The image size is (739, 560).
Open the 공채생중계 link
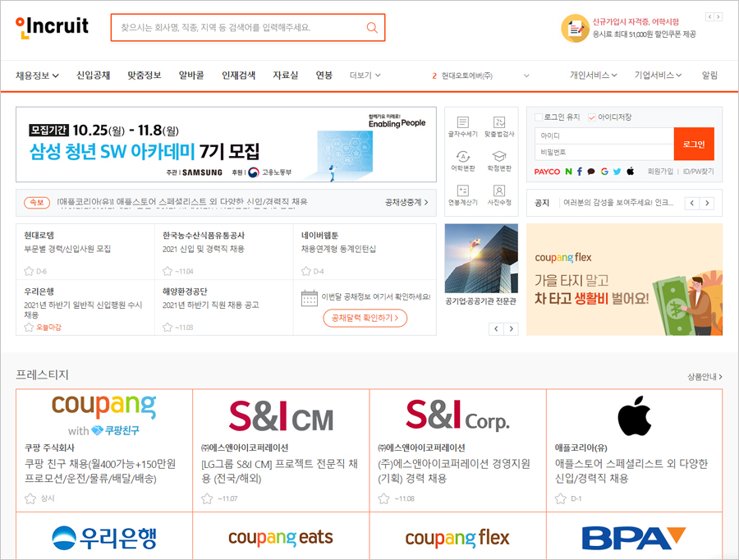tap(406, 202)
